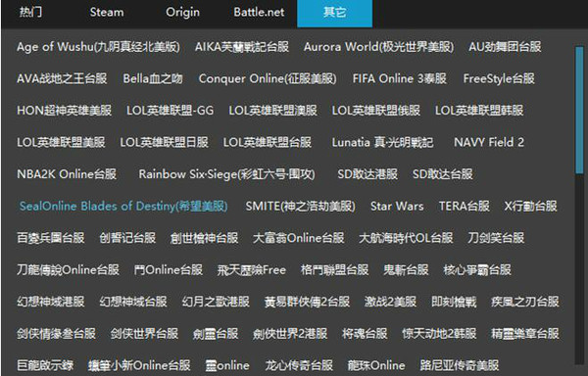Choose LOL英雄联盟-GG
This screenshot has width=588, height=376.
(170, 111)
